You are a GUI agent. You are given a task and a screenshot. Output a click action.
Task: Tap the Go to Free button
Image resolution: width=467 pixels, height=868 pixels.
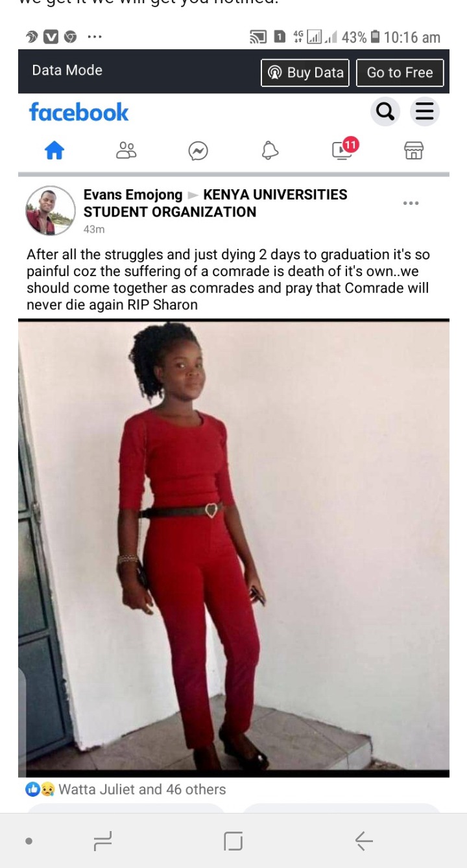(400, 73)
